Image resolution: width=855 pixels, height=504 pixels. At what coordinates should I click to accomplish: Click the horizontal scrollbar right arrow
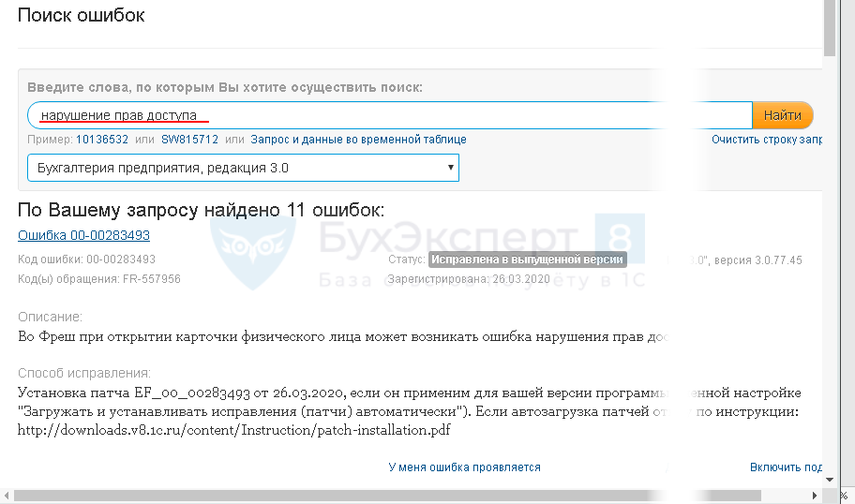[816, 496]
